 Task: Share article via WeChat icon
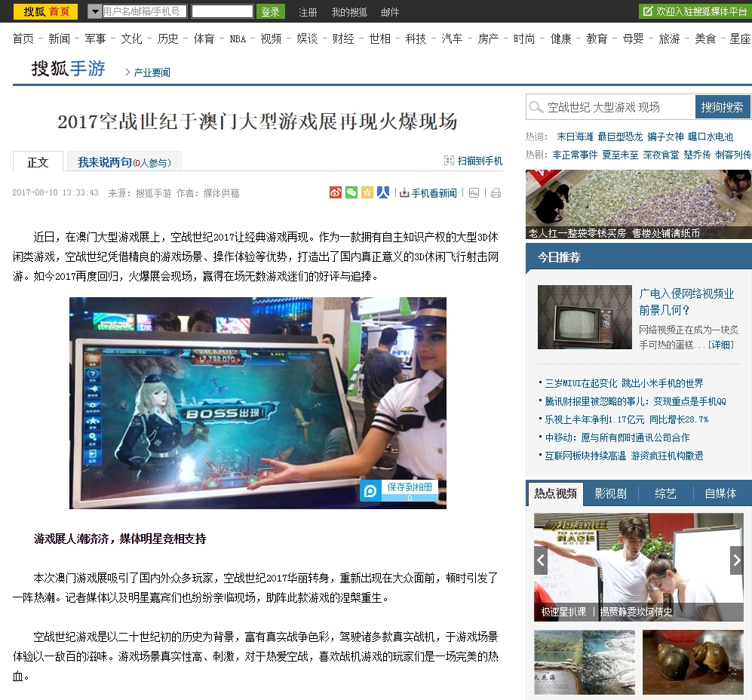tap(351, 192)
